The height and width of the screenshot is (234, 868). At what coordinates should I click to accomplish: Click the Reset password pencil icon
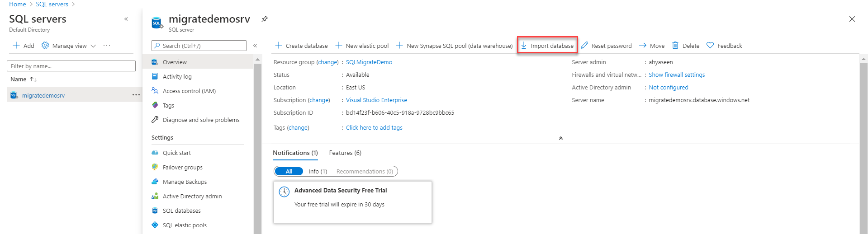tap(584, 46)
